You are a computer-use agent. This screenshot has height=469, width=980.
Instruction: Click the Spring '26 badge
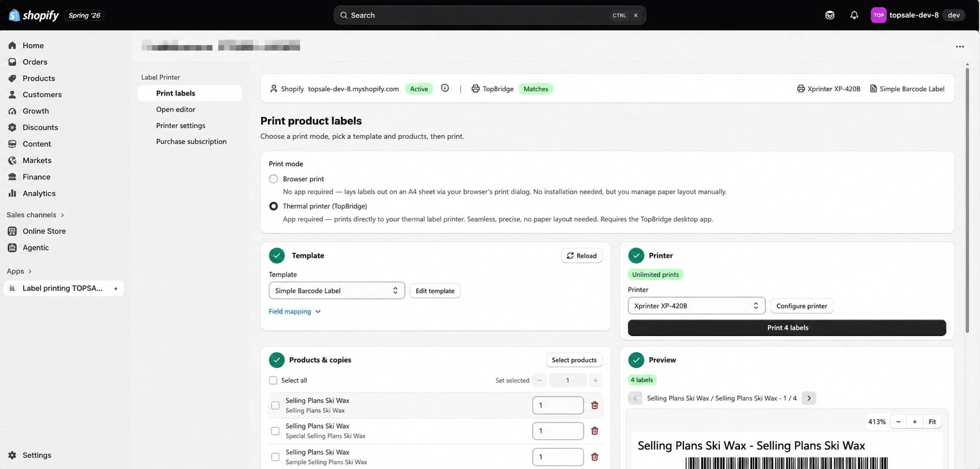point(84,15)
